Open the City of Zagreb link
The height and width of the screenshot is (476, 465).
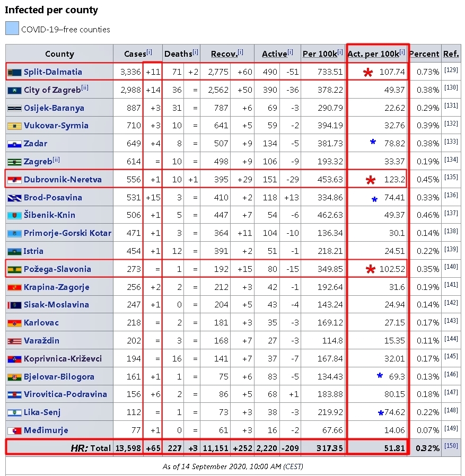tap(52, 90)
